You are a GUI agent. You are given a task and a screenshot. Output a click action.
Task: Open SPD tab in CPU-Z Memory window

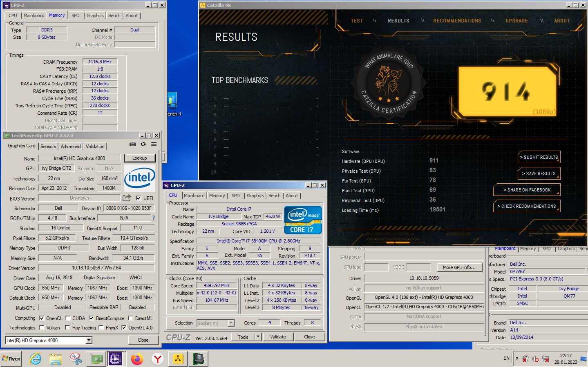[76, 16]
